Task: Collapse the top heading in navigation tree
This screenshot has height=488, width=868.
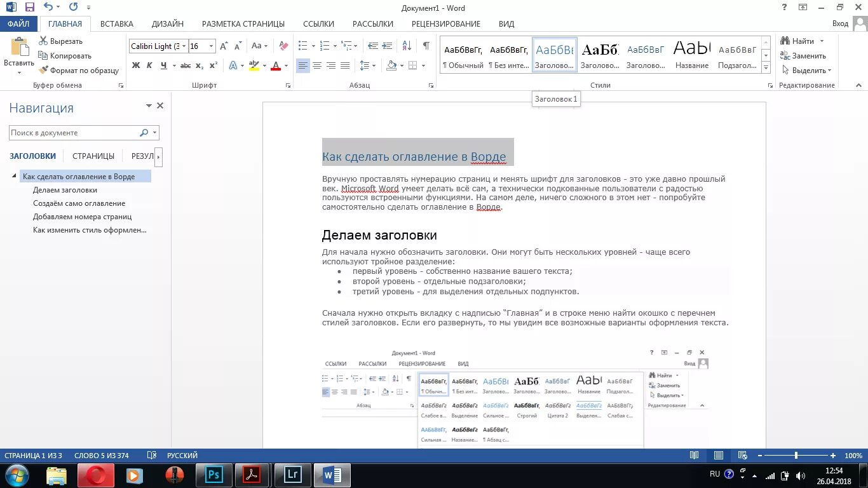Action: (x=14, y=176)
